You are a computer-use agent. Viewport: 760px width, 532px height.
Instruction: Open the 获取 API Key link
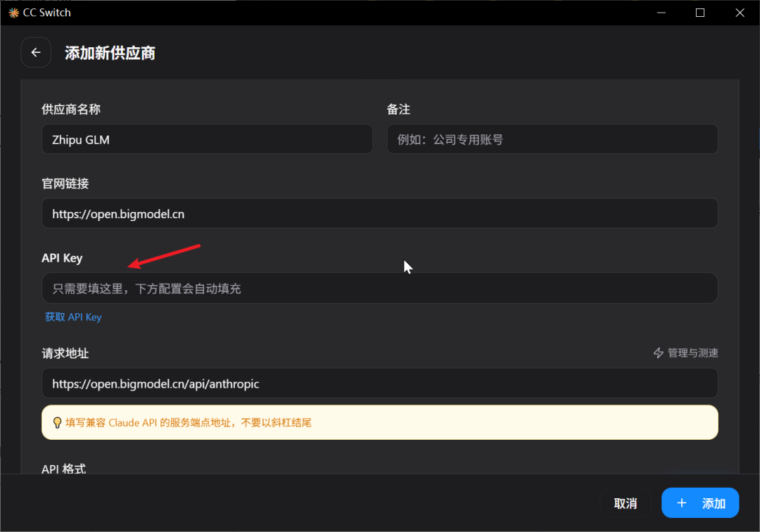tap(73, 317)
